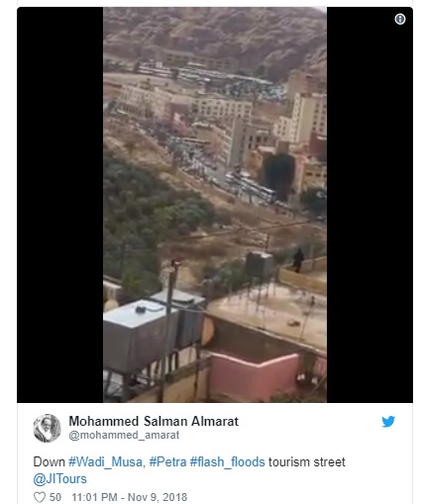
Task: Click the name Mohammed Salman Almarat
Action: click(x=154, y=421)
